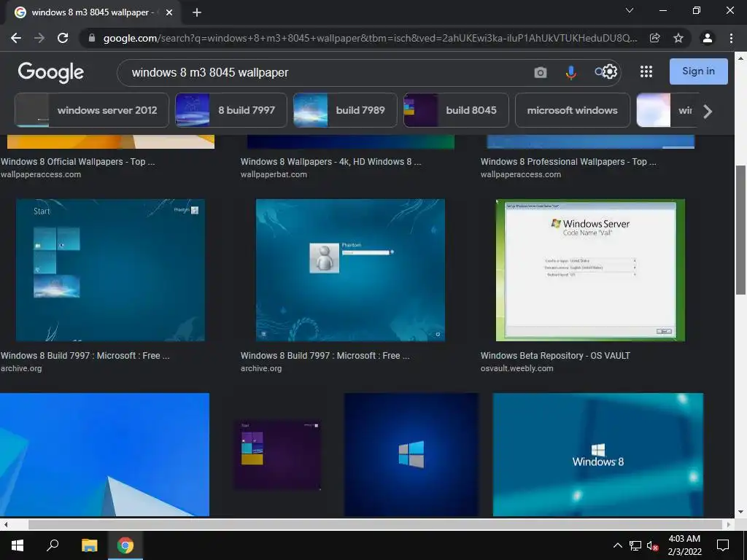Open the light blue geometric wallpaper thumbnail

click(x=104, y=454)
